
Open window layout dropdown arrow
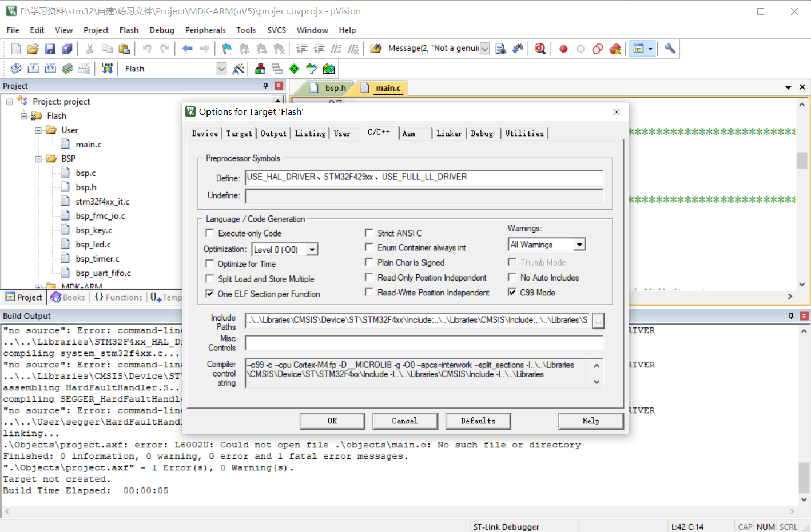[650, 49]
